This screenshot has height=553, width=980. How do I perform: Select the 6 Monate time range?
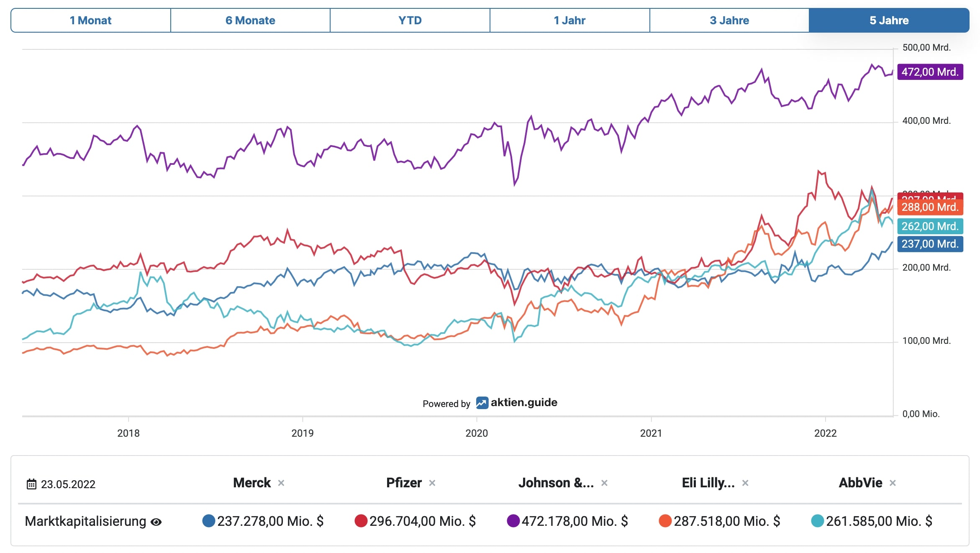point(250,20)
